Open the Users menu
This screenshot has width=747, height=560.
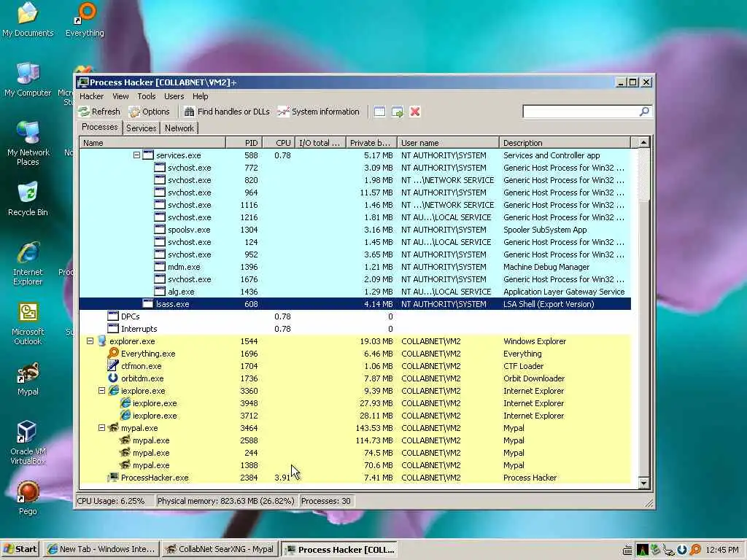[x=174, y=96]
